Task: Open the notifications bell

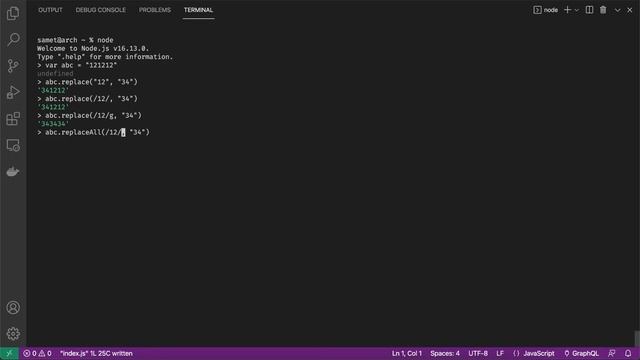Action: coord(628,353)
